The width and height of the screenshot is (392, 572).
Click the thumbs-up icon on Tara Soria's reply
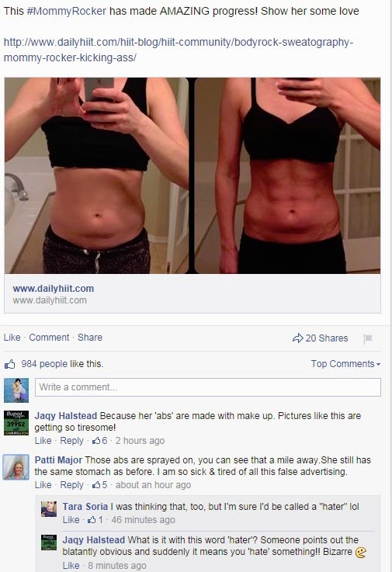[x=92, y=519]
